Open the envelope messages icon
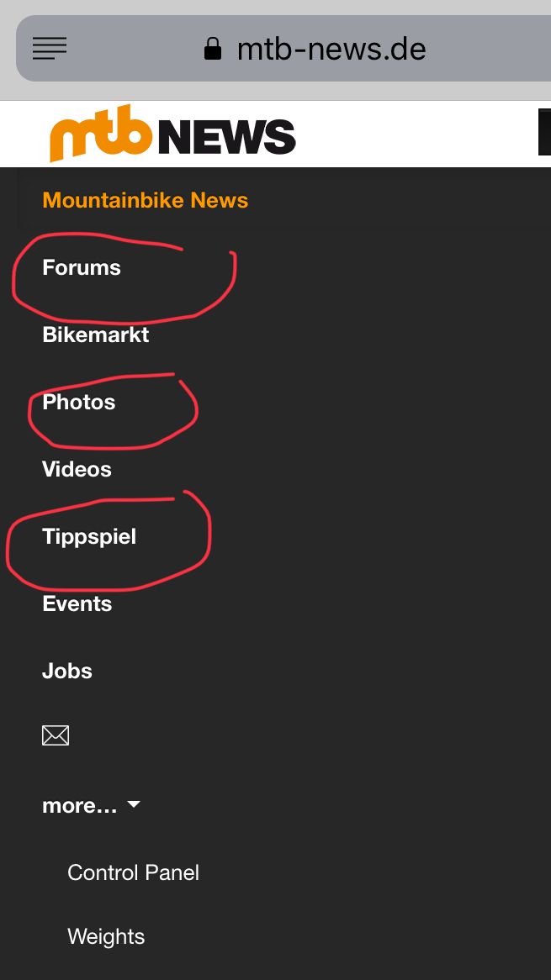The height and width of the screenshot is (980, 551). point(56,736)
